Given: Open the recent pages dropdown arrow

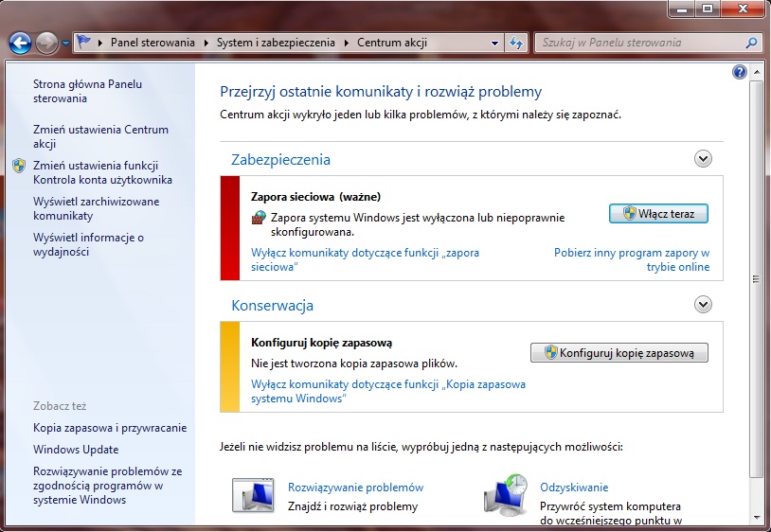Looking at the screenshot, I should pos(65,44).
